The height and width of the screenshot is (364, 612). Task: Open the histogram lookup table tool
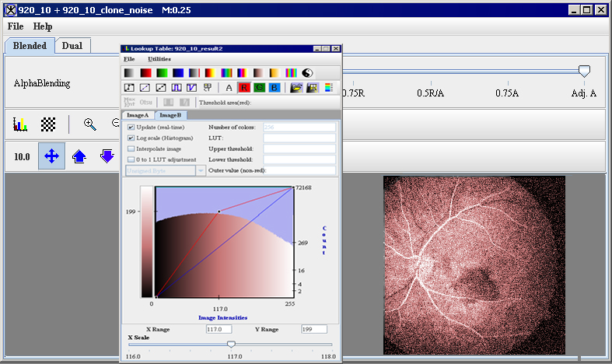[x=21, y=124]
